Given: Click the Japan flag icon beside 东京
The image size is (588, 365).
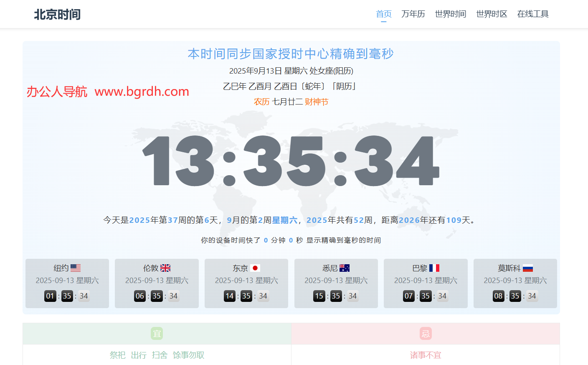Looking at the screenshot, I should pos(255,268).
